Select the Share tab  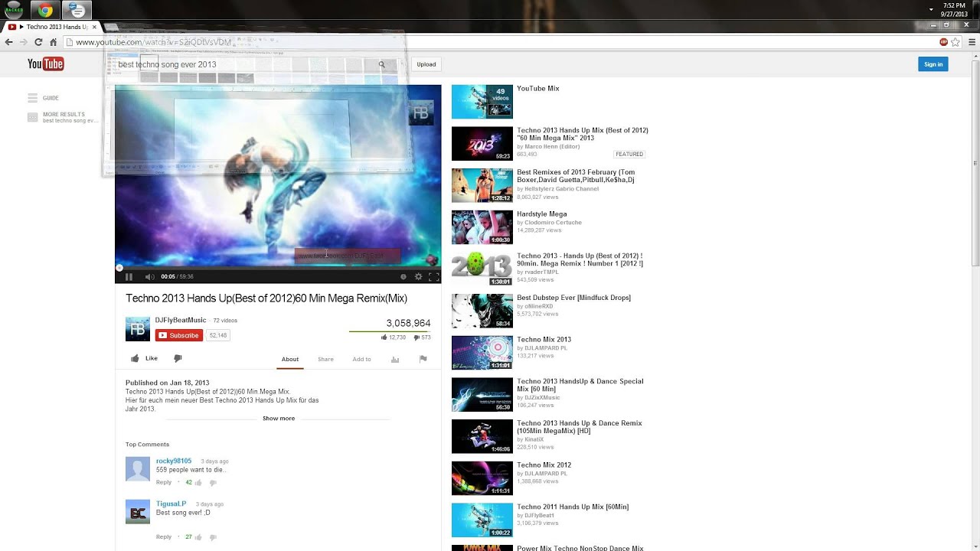coord(325,359)
